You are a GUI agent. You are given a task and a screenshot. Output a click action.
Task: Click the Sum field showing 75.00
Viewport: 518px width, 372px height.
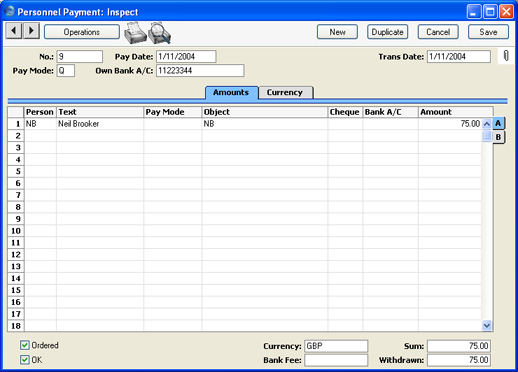[459, 346]
